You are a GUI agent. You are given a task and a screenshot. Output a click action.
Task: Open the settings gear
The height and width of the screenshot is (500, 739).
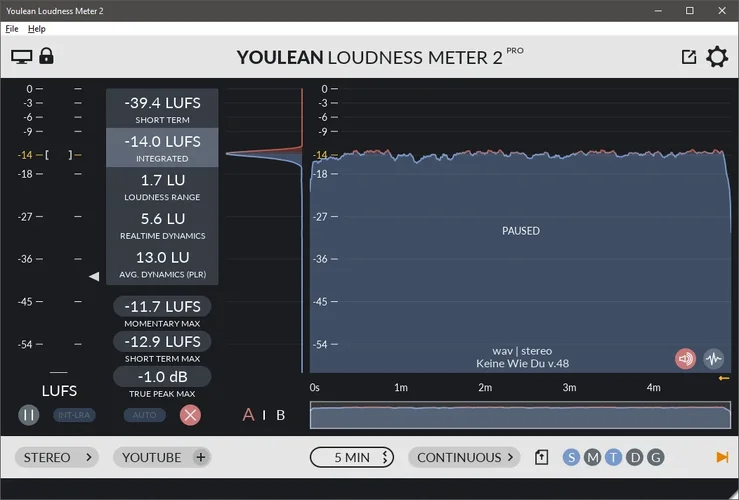point(717,57)
